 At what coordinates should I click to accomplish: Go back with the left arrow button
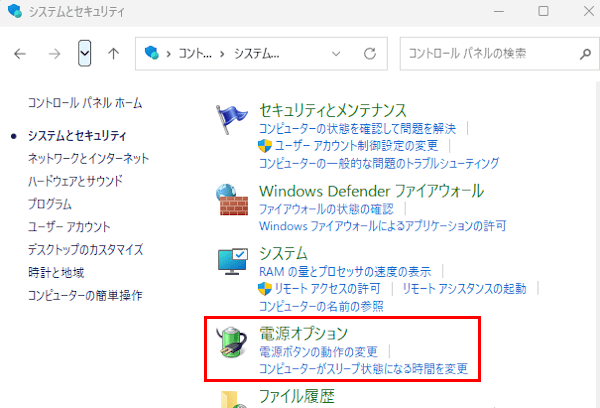21,54
